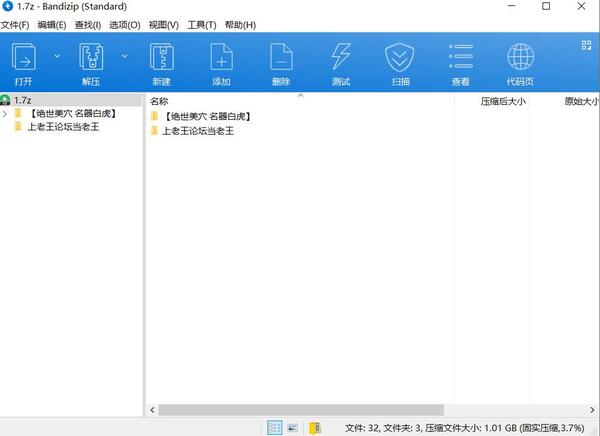The height and width of the screenshot is (436, 600).
Task: Open the 帮助(H) menu
Action: 240,25
